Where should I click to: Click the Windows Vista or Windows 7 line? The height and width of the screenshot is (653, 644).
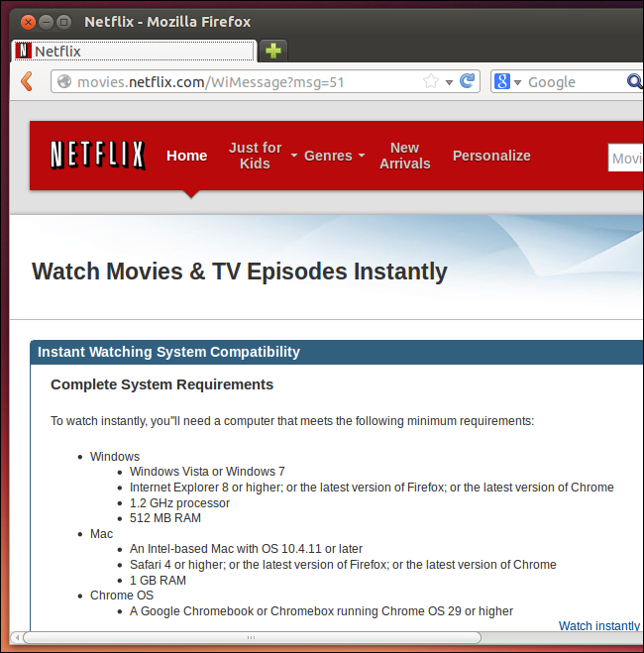pyautogui.click(x=207, y=472)
